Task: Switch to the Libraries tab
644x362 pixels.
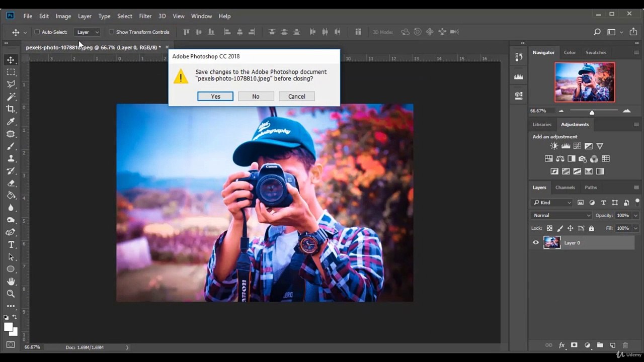Action: click(542, 125)
